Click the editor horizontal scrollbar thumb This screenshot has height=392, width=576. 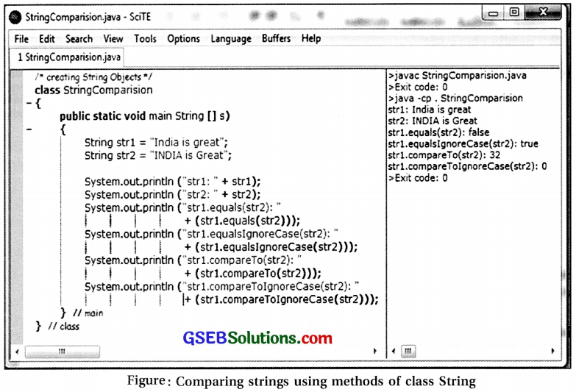tap(62, 352)
